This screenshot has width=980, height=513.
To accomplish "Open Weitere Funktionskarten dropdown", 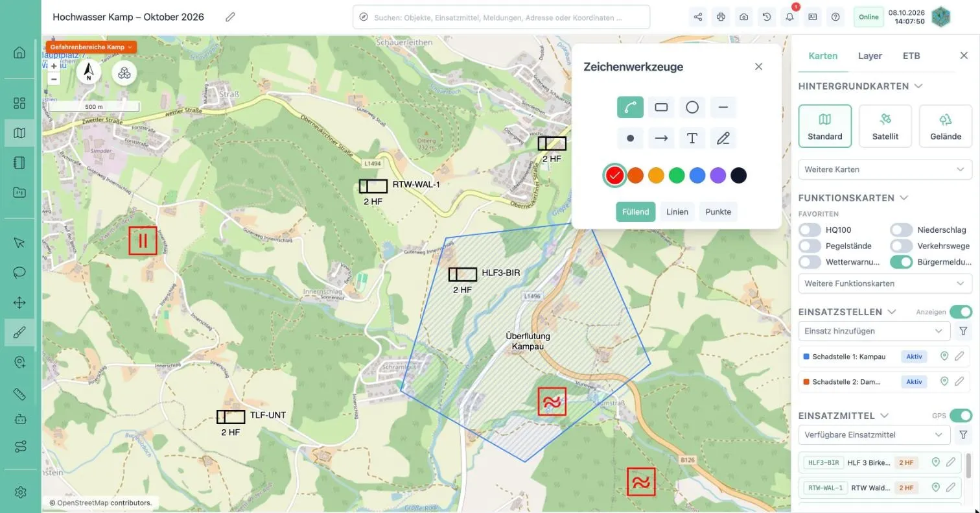I will click(885, 283).
